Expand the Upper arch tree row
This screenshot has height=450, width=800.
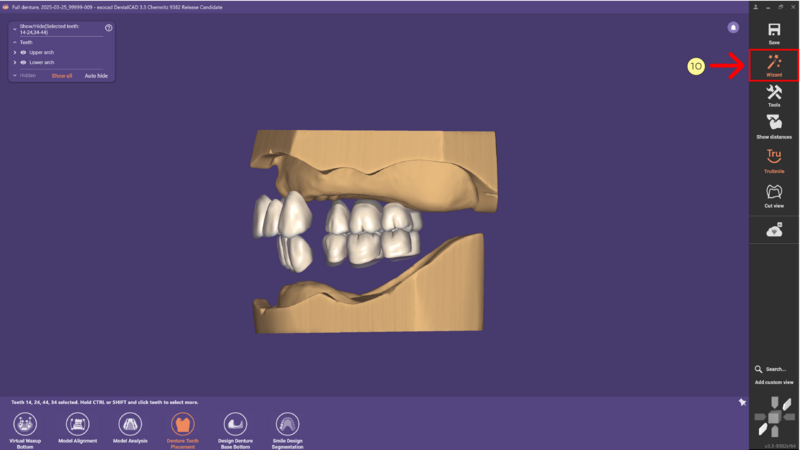coord(15,53)
